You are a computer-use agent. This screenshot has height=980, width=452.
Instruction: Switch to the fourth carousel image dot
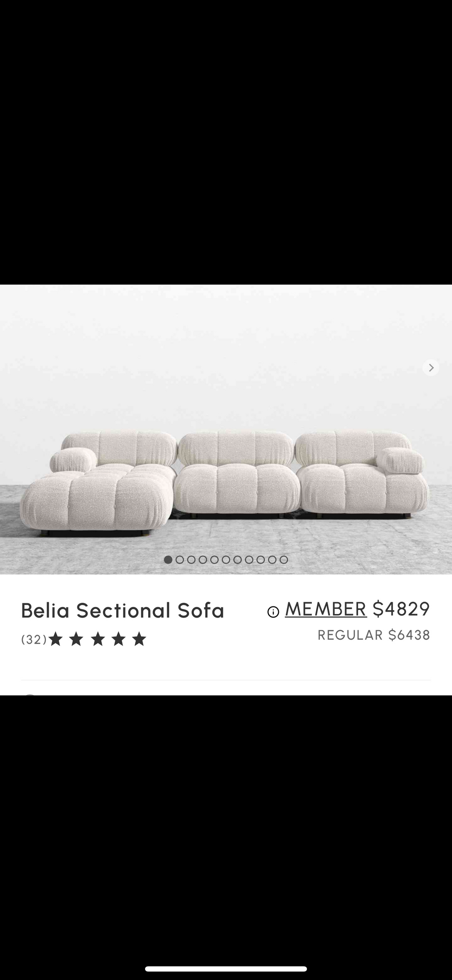click(203, 560)
